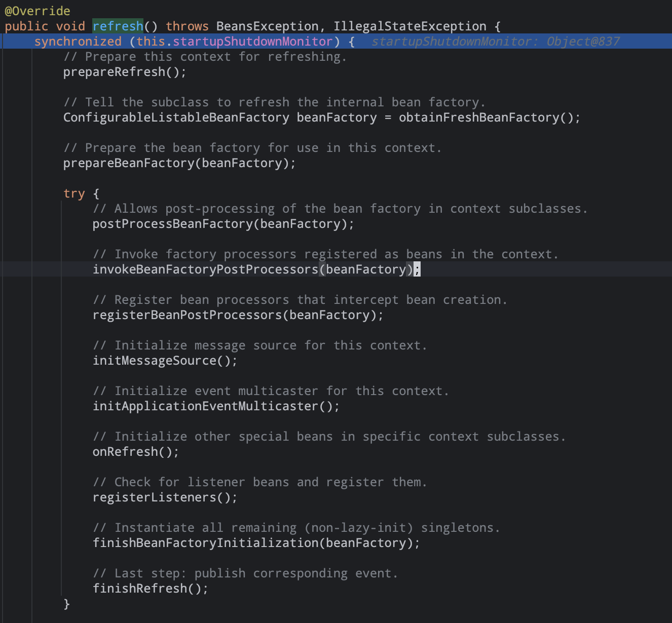Click the inline debug value Object@837

tap(583, 42)
